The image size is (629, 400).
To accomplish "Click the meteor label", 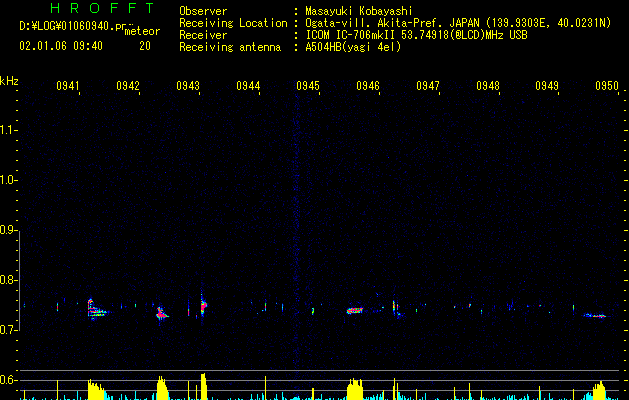I will pyautogui.click(x=142, y=31).
